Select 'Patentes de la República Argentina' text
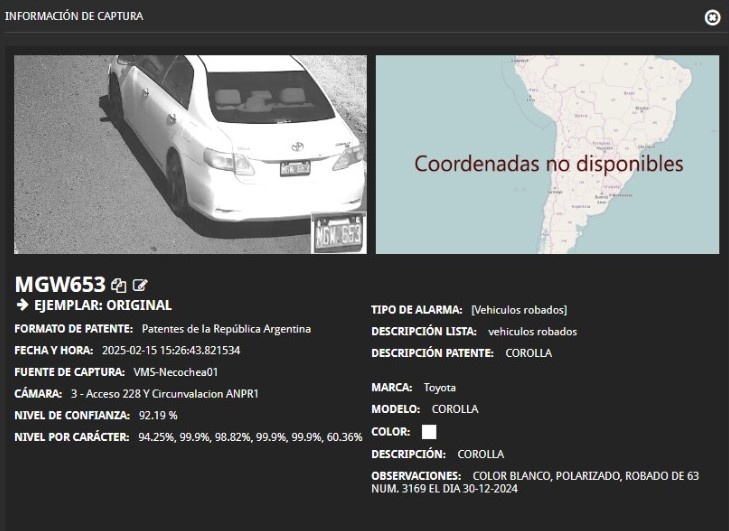 tap(226, 329)
